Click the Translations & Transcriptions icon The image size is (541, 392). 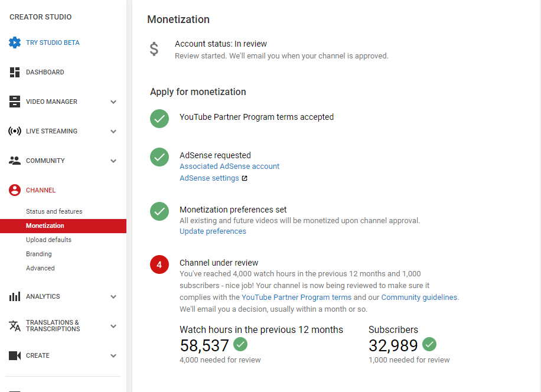(x=15, y=326)
